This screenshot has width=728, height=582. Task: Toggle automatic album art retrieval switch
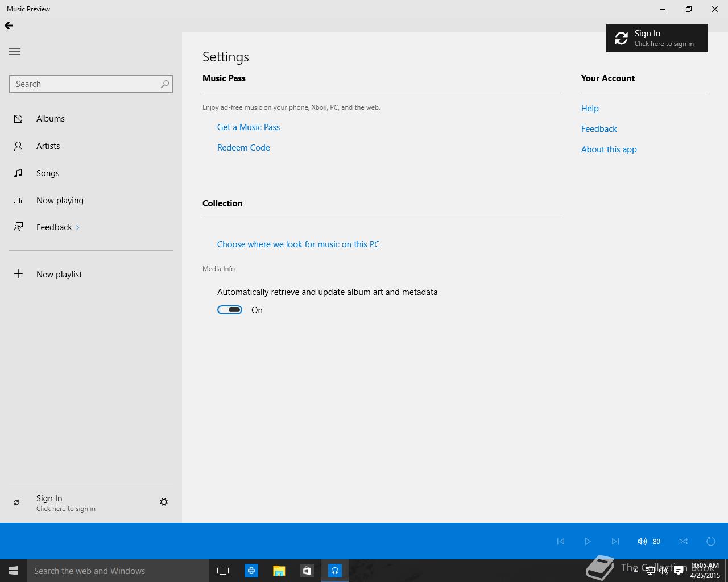(230, 310)
